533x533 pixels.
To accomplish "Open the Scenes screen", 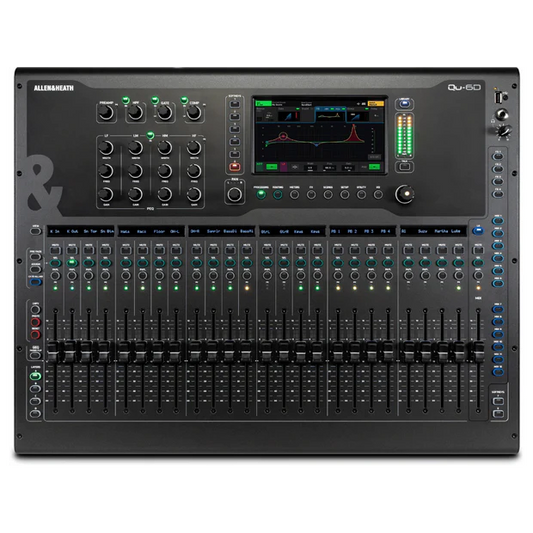I will (x=328, y=194).
